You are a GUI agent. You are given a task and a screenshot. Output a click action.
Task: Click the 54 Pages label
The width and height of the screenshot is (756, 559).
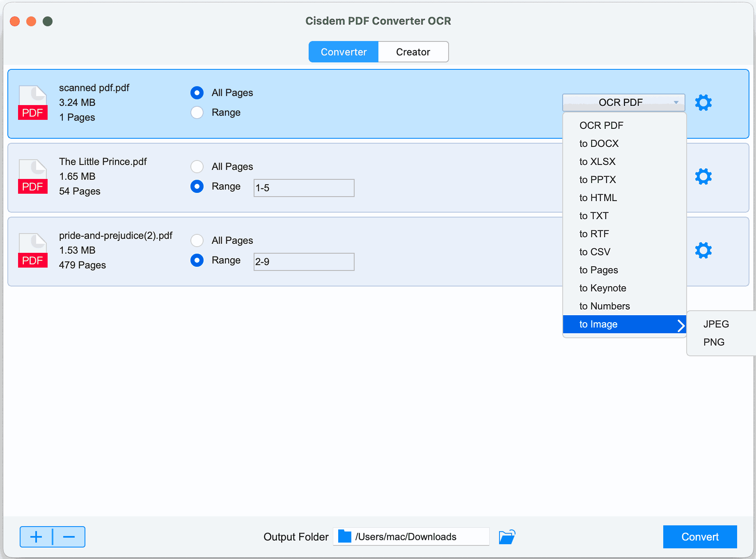point(80,191)
